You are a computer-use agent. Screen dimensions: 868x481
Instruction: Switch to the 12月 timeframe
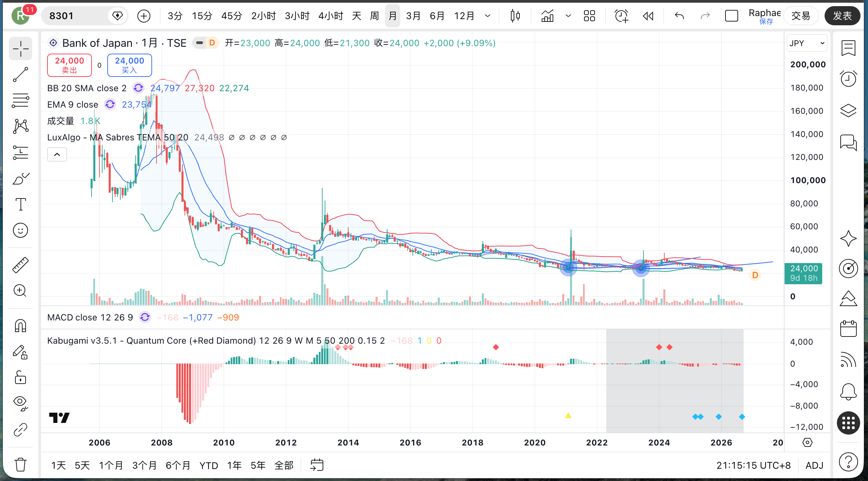coord(464,16)
